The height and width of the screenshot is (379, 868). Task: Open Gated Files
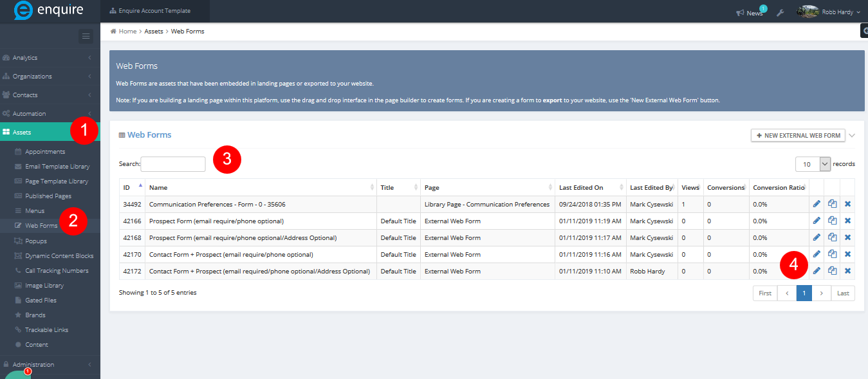tap(41, 300)
